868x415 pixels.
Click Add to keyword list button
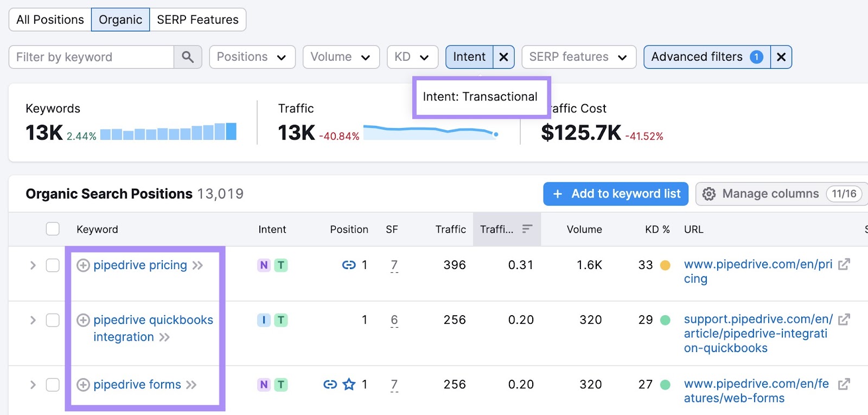616,194
